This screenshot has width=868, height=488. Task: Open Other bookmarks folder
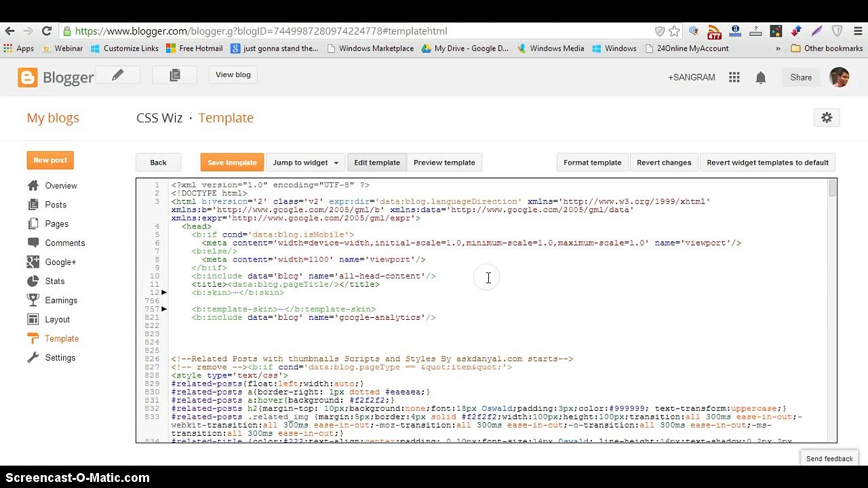(827, 48)
